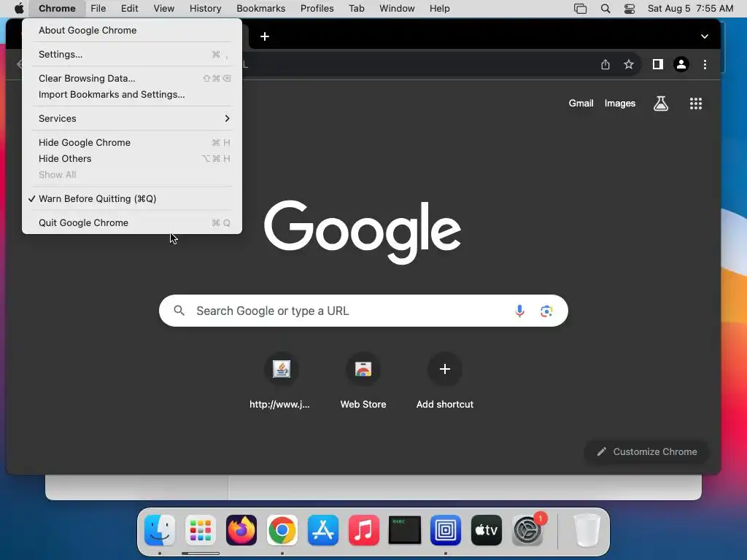Choose Clear Browsing Data...
The height and width of the screenshot is (560, 747).
coord(132,79)
